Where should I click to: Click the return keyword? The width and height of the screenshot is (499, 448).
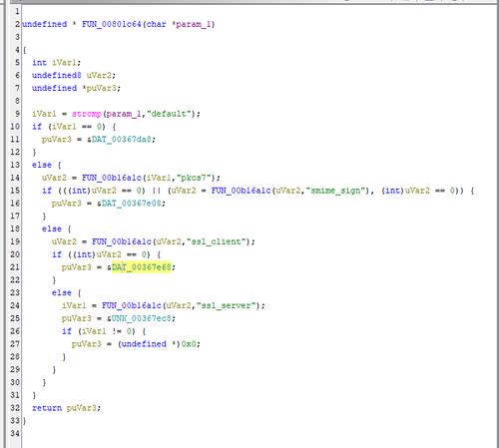tap(47, 408)
